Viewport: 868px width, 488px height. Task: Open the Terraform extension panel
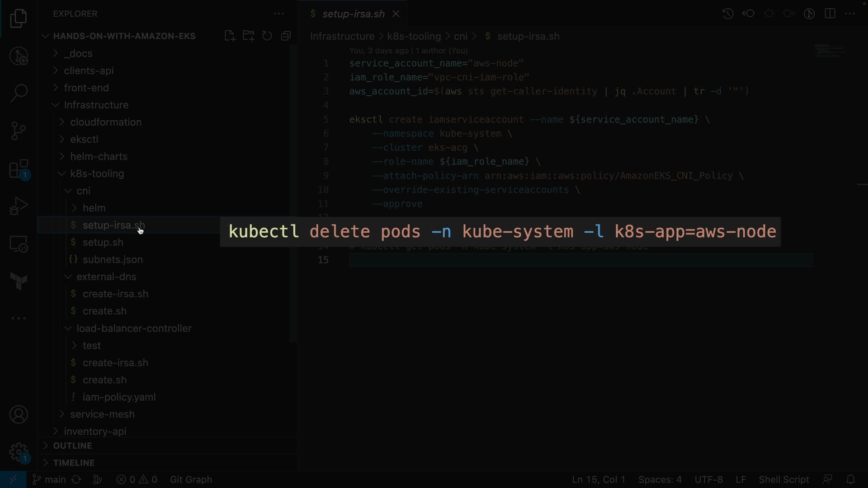coord(19,281)
